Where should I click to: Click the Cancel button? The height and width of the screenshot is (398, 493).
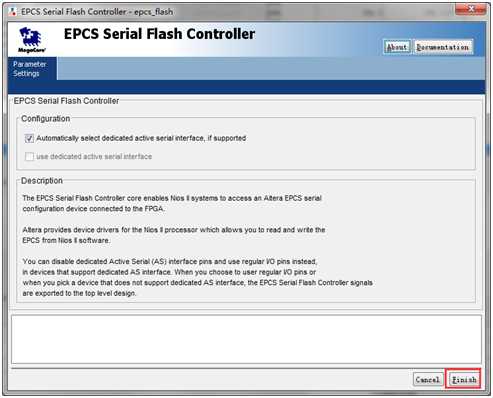(x=428, y=379)
